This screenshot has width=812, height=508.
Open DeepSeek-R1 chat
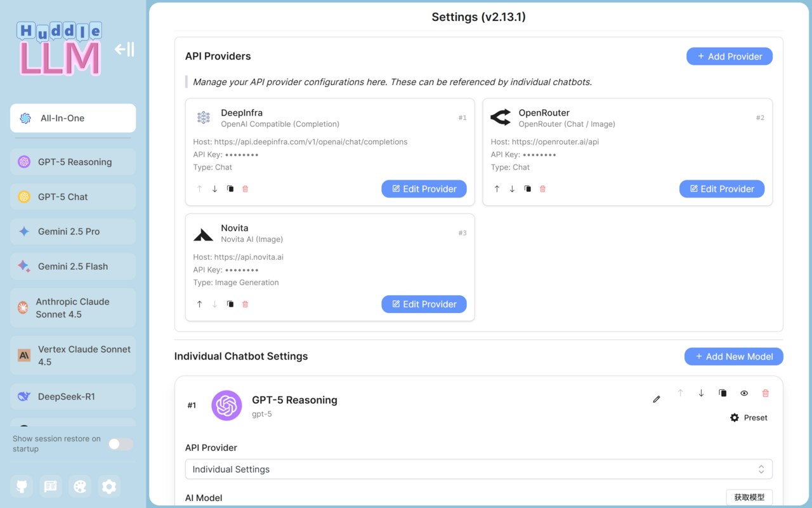(x=73, y=397)
